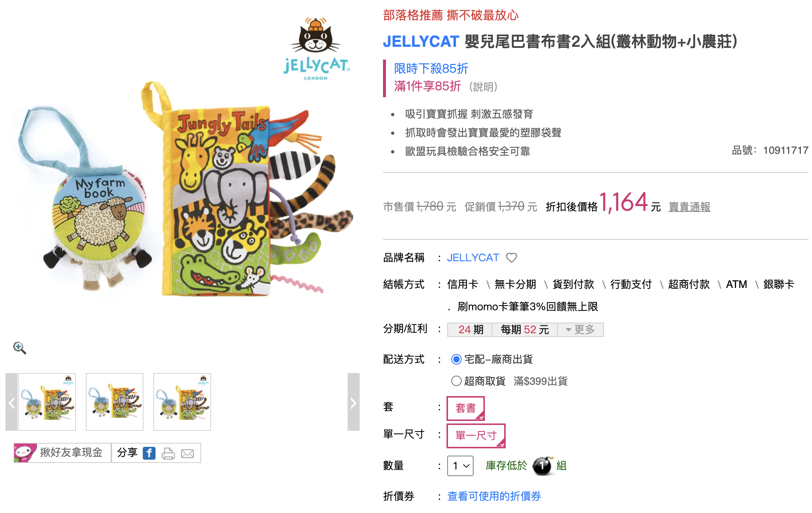The height and width of the screenshot is (513, 812).
Task: Share product via Facebook icon
Action: (149, 453)
